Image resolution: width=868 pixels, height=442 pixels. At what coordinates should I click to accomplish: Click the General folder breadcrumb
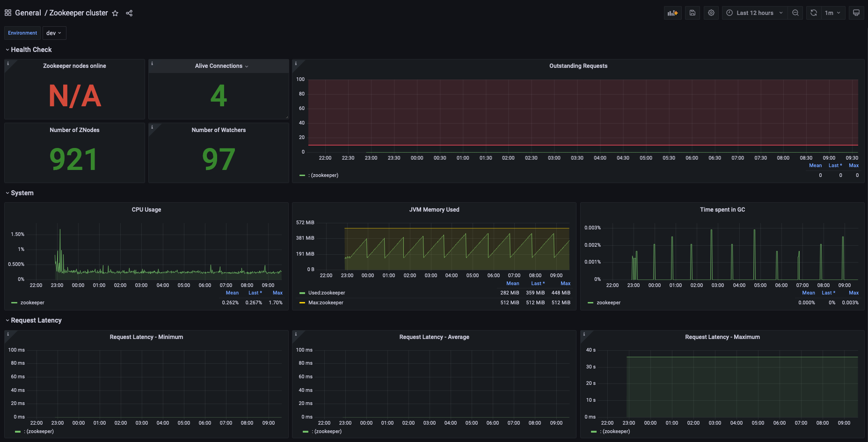[x=28, y=13]
